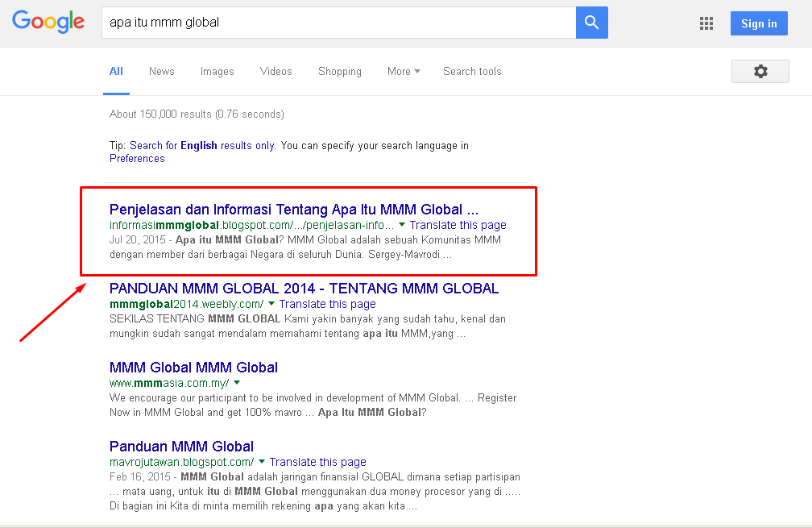812x528 pixels.
Task: Expand the More dropdown
Action: [x=404, y=72]
